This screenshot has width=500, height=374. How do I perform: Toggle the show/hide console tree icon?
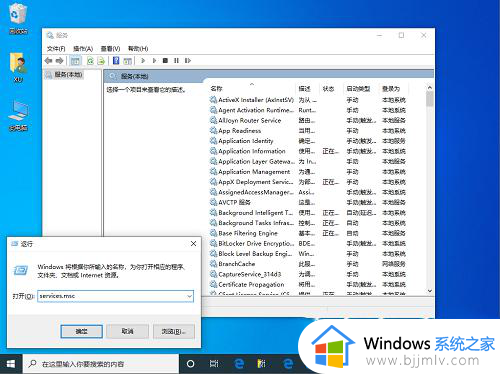75,61
